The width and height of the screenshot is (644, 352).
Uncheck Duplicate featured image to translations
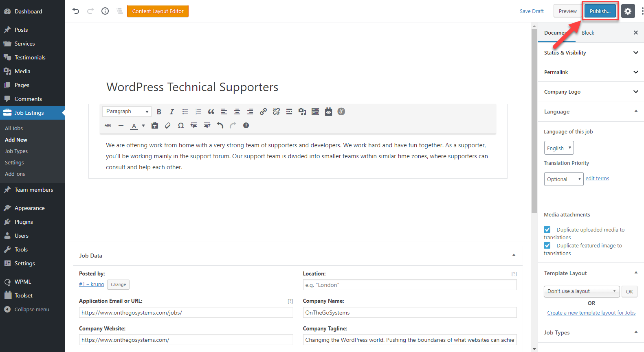click(547, 245)
